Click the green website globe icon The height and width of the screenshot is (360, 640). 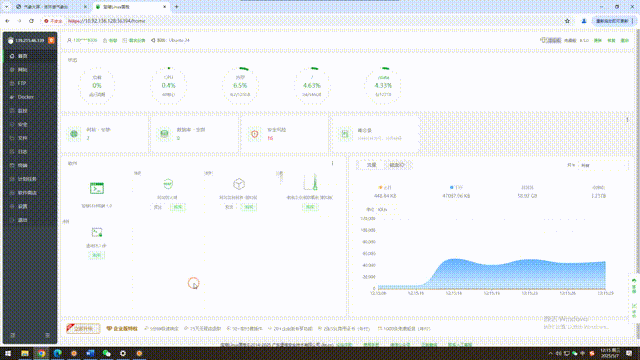point(74,134)
